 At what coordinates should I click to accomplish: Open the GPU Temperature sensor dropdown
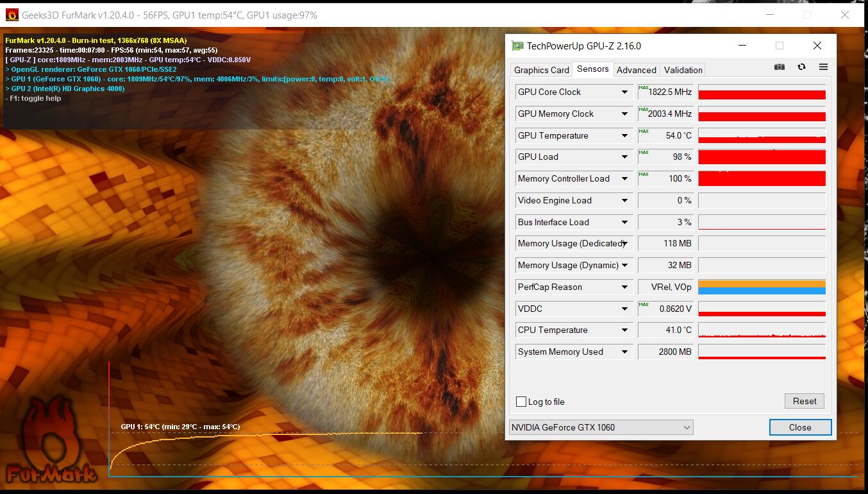(x=624, y=135)
